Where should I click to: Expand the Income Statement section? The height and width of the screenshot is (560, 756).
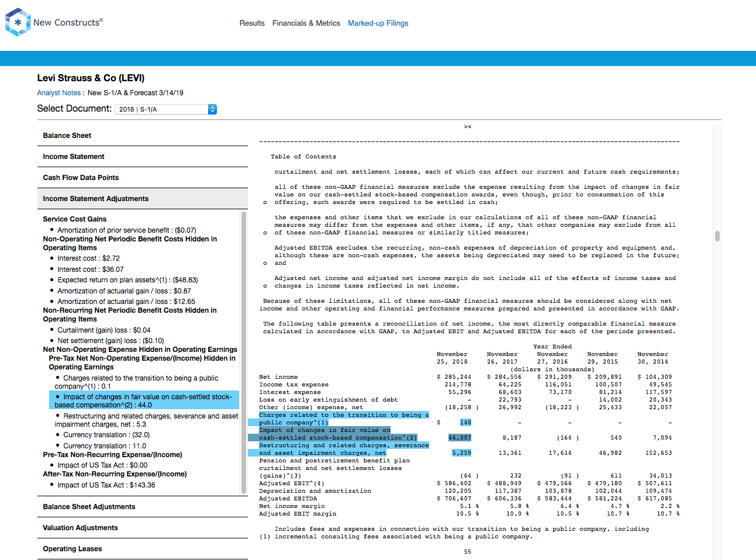143,157
